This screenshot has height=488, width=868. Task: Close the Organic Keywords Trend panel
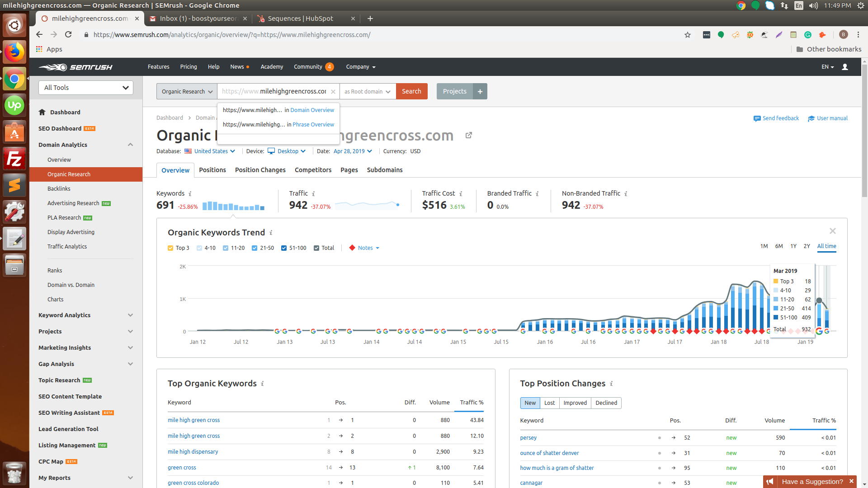(x=833, y=231)
